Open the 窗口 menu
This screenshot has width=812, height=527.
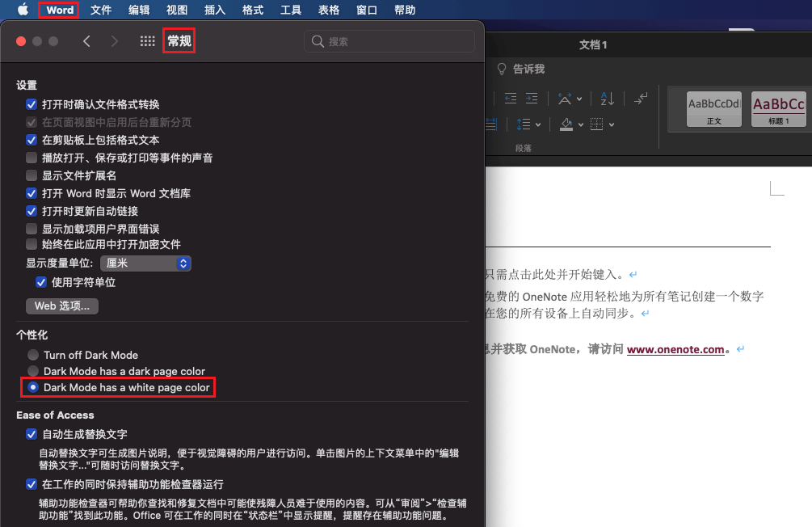367,10
